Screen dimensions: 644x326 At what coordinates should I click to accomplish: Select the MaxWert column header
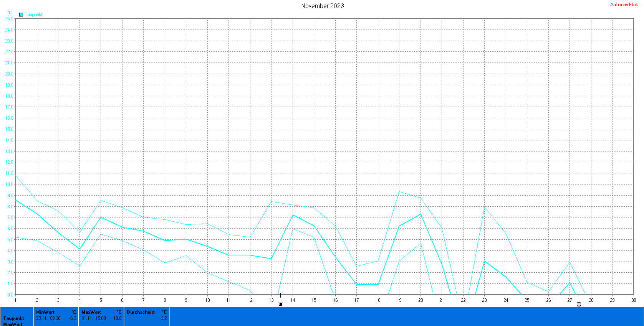coord(91,312)
